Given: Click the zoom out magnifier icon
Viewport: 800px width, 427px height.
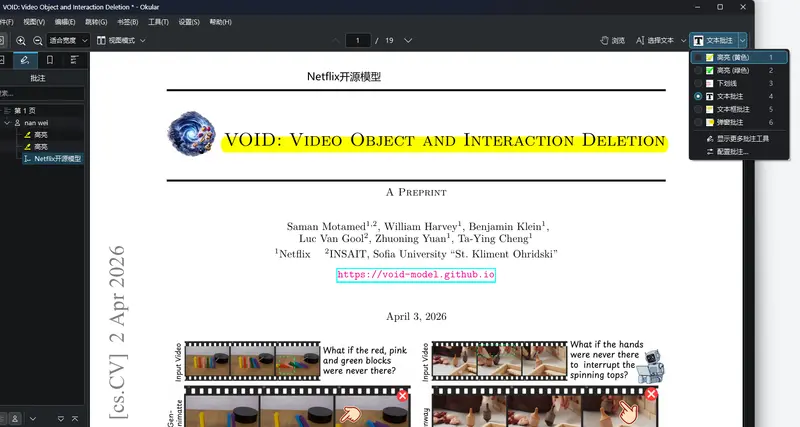Looking at the screenshot, I should (38, 40).
